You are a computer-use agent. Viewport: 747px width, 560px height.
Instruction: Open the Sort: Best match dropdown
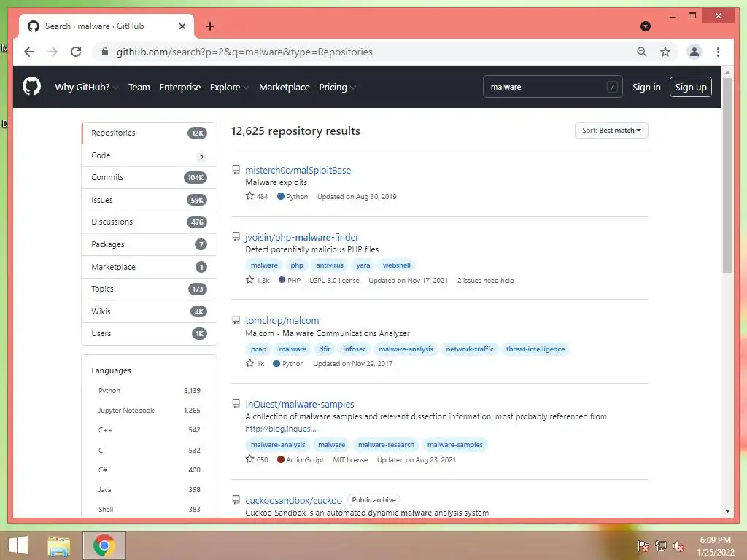[x=611, y=130]
